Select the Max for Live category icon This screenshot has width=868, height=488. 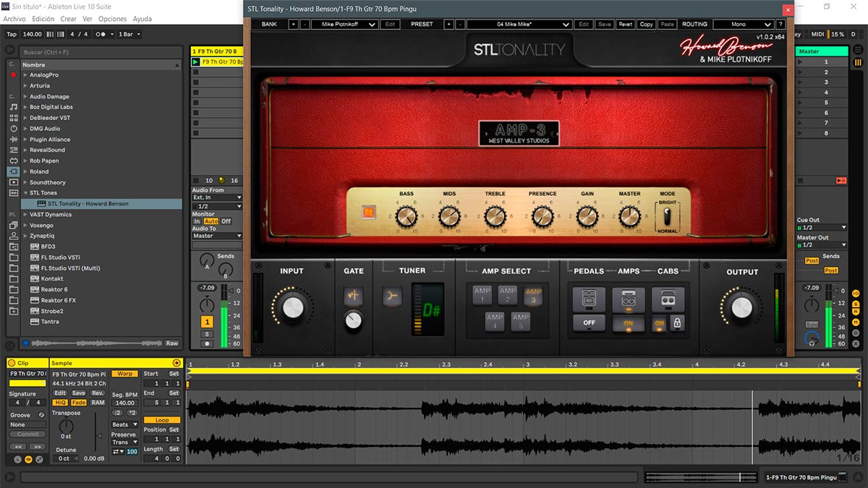click(13, 160)
